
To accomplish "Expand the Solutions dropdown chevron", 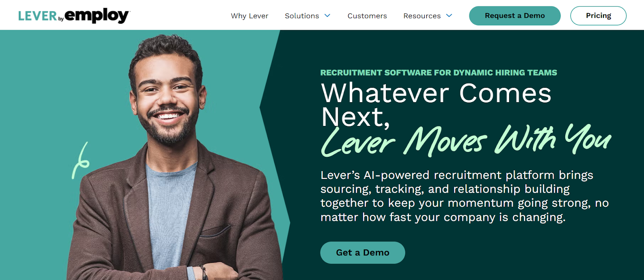I will tap(328, 16).
